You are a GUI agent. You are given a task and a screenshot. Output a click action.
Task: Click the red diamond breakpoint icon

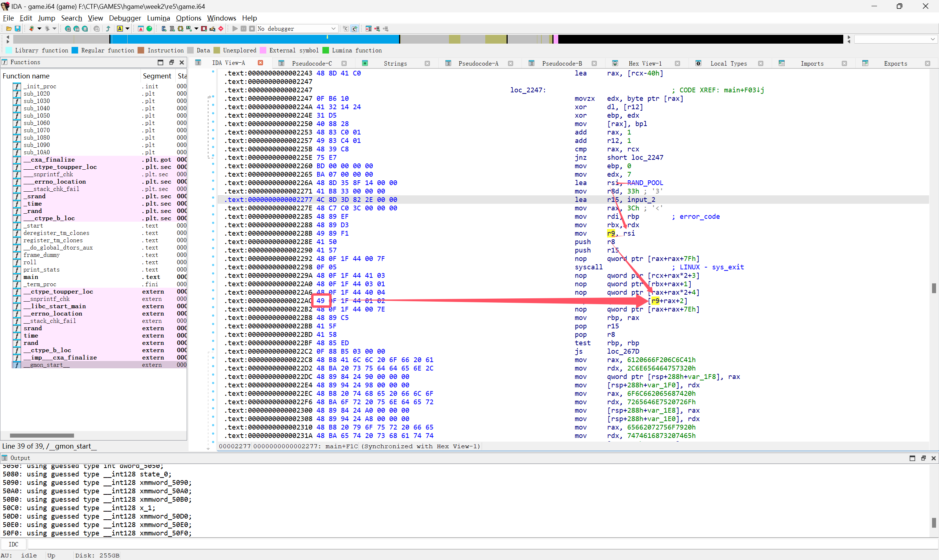221,29
